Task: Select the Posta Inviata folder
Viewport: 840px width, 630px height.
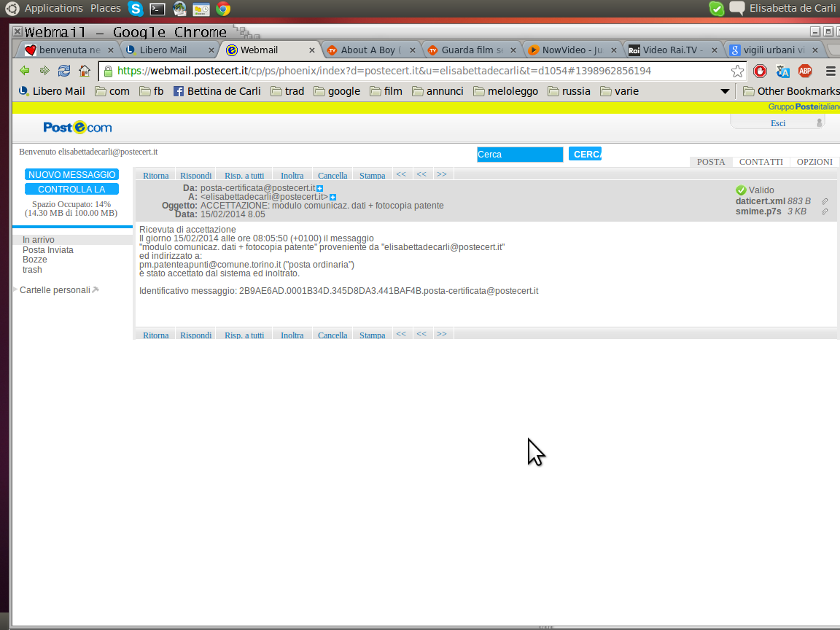Action: [x=48, y=250]
